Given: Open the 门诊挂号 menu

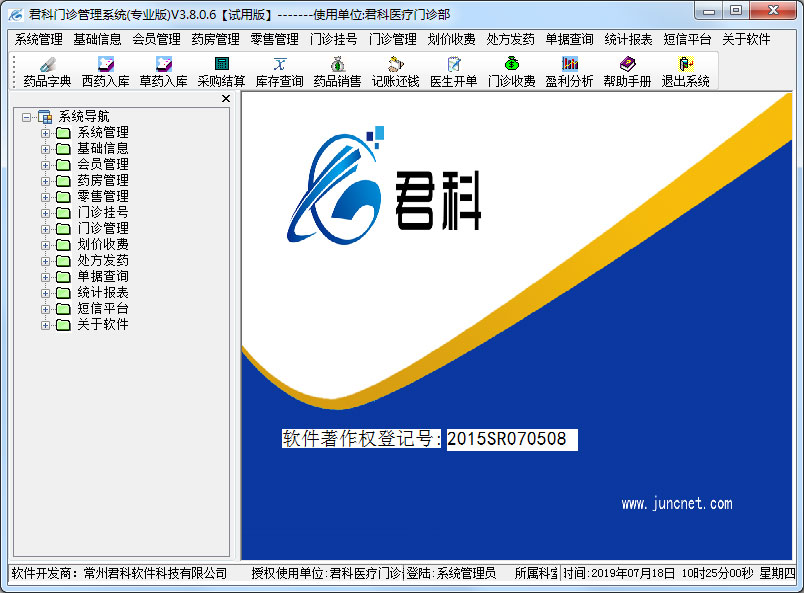Looking at the screenshot, I should point(333,39).
